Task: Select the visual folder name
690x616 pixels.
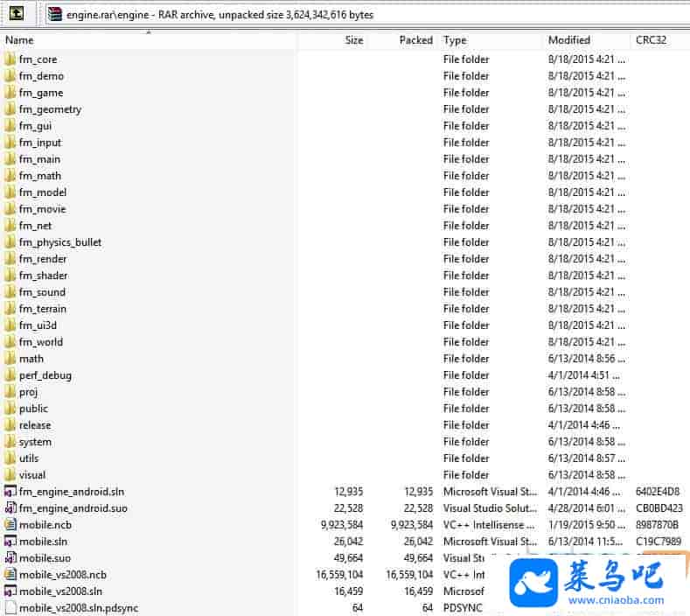Action: point(32,475)
